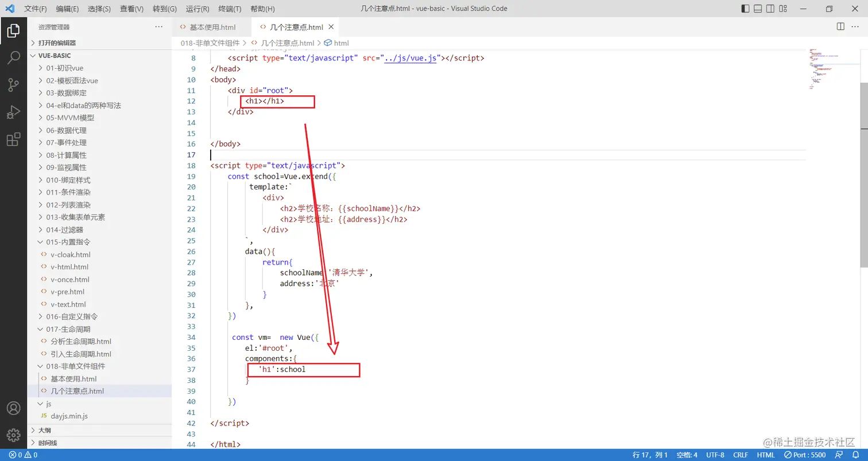The width and height of the screenshot is (868, 461).
Task: Open customize layout icon in title bar
Action: (x=783, y=9)
